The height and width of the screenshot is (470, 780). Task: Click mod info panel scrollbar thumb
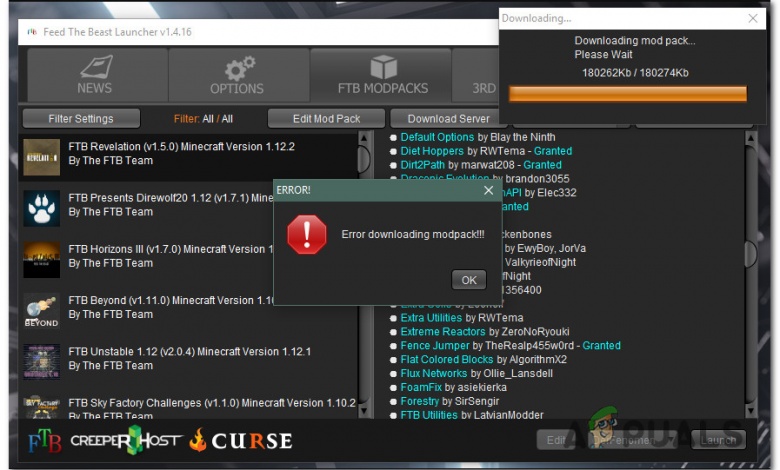click(x=750, y=254)
